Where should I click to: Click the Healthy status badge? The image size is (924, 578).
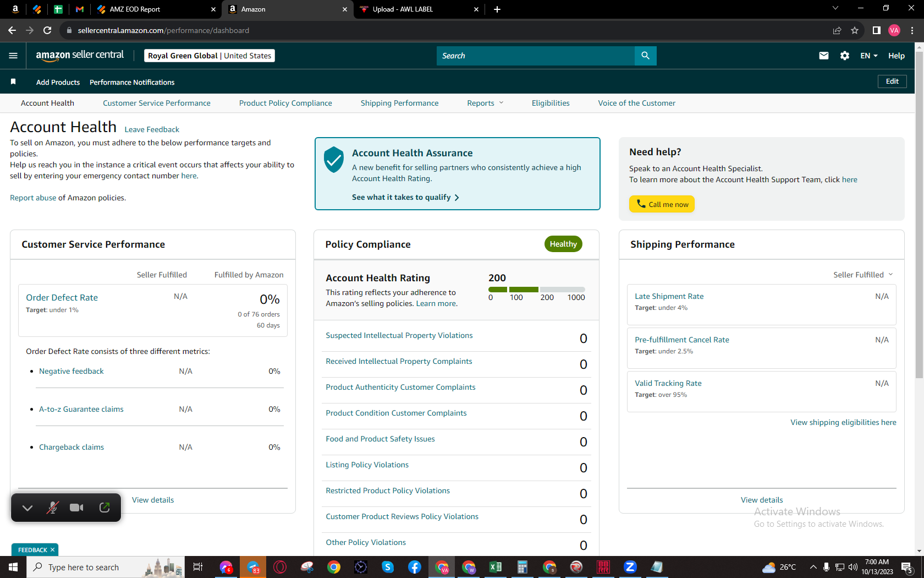coord(563,244)
